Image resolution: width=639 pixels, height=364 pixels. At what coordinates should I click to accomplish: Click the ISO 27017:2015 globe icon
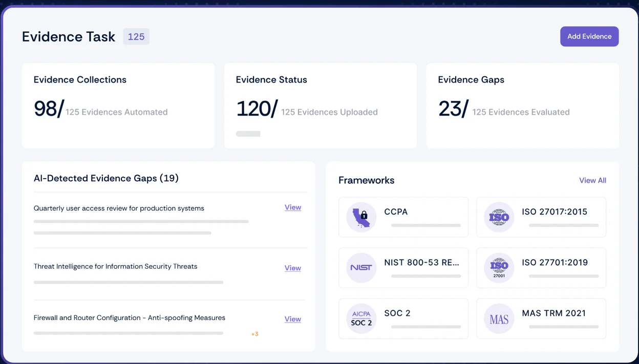[x=499, y=217]
